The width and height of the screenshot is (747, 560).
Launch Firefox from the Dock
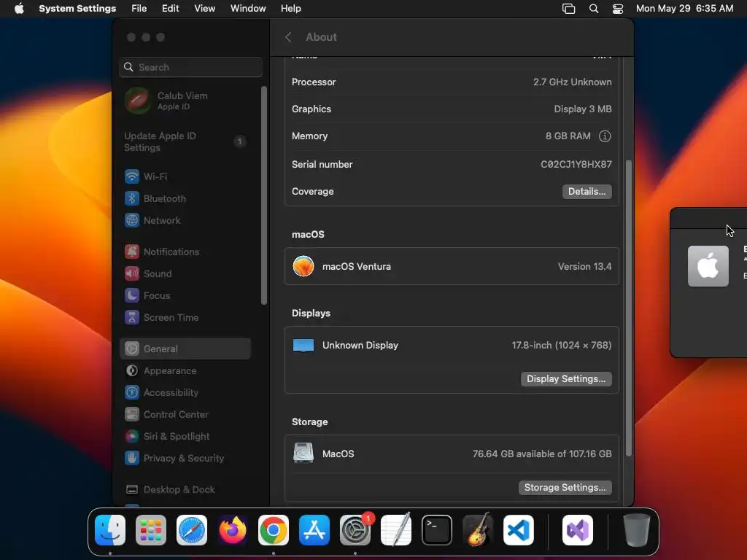233,530
